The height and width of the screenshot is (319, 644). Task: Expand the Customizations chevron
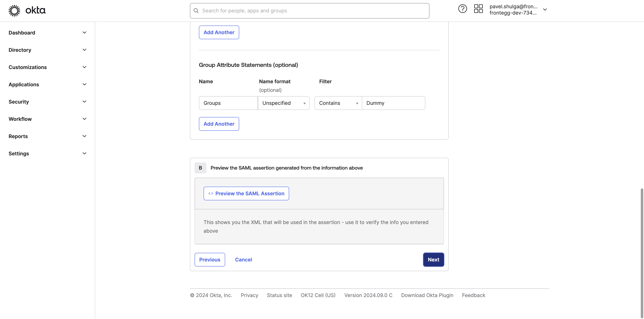(84, 67)
